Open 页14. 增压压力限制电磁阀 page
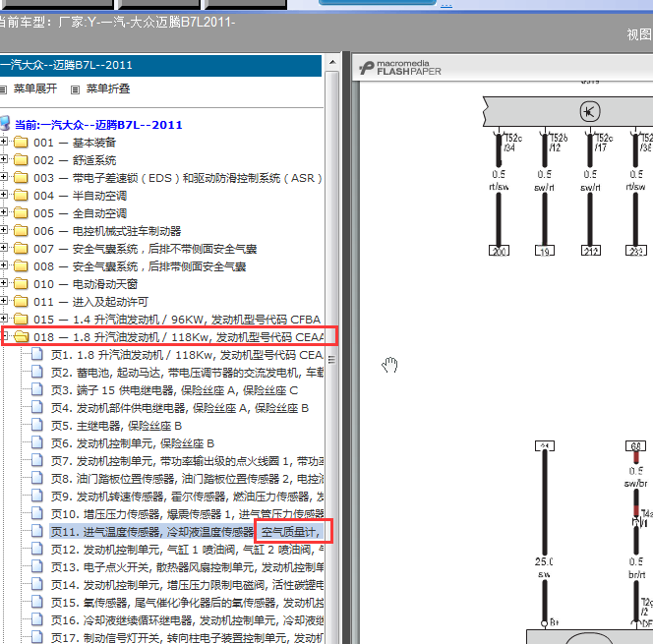Viewport: 653px width, 644px height. 188,585
